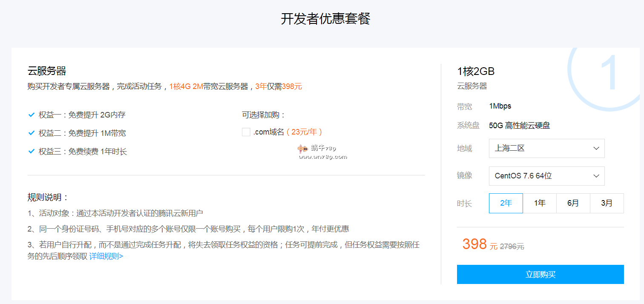Click the checkmark icon beside 权益二
644x304 pixels.
pos(31,133)
